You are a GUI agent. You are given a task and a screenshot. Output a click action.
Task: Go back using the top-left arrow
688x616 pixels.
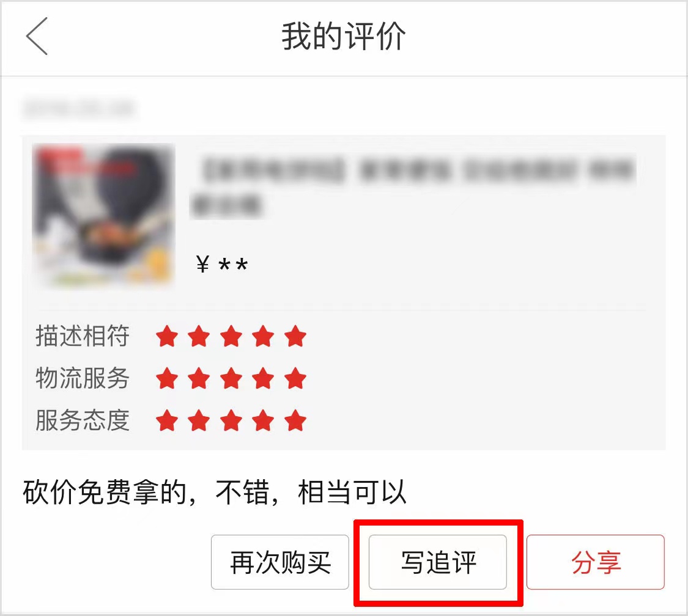[x=37, y=37]
